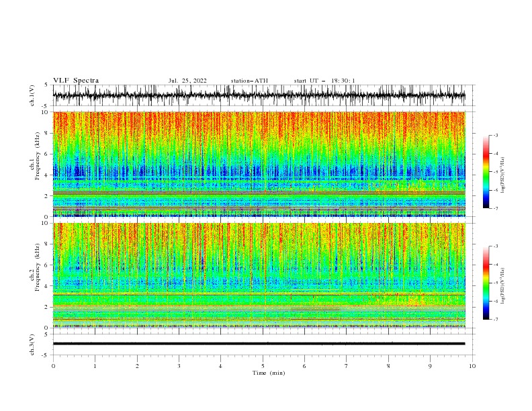
Task: Select the "start UT = 18:30:1" text
Action: click(x=324, y=81)
